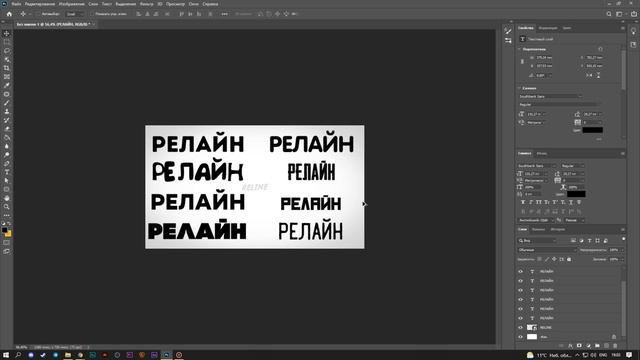
Task: Open the collapsed Learn lightbulb panel icon
Action: [633, 31]
